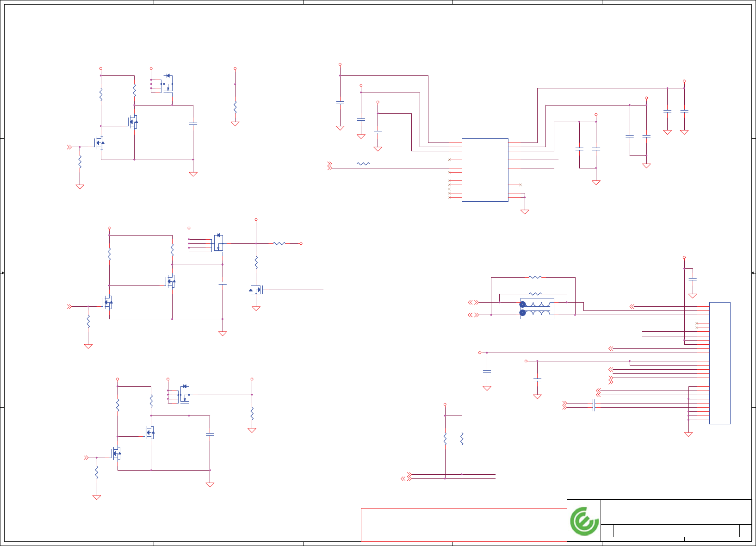The width and height of the screenshot is (756, 546).
Task: Select the input port arrow of the top-left circuit
Action: pyautogui.click(x=69, y=147)
